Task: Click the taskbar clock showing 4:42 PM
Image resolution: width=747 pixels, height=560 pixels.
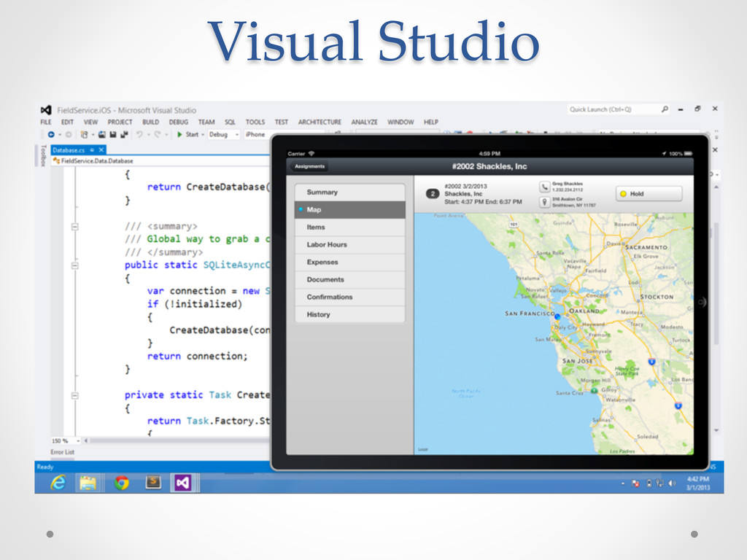Action: (698, 483)
